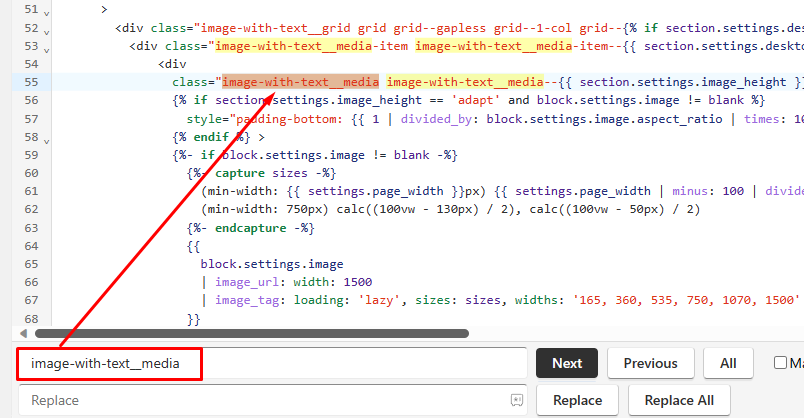The height and width of the screenshot is (418, 804).
Task: Click the Next search result button
Action: tap(567, 363)
